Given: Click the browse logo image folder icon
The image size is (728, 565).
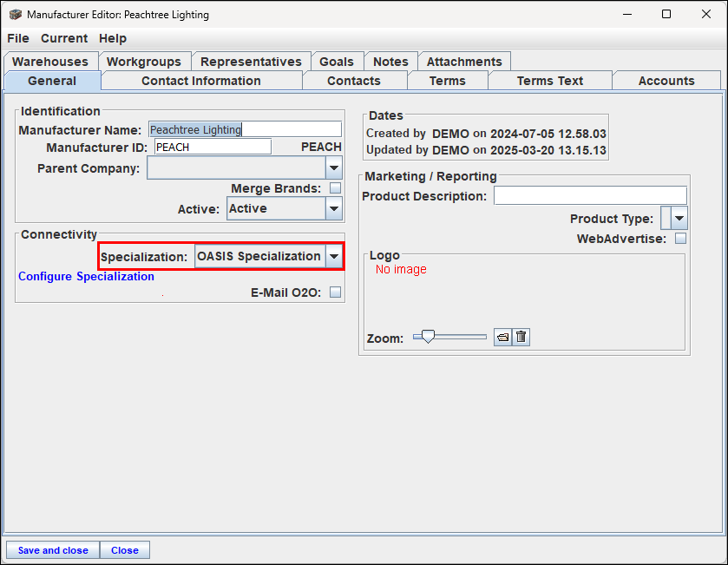Looking at the screenshot, I should click(503, 338).
